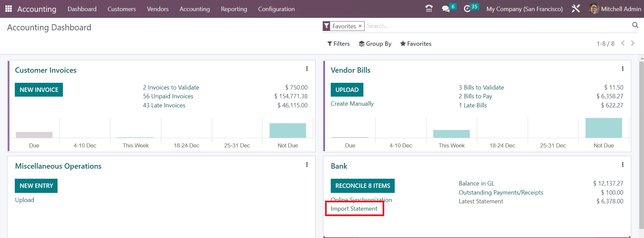Open the activities clock icon

[467, 9]
